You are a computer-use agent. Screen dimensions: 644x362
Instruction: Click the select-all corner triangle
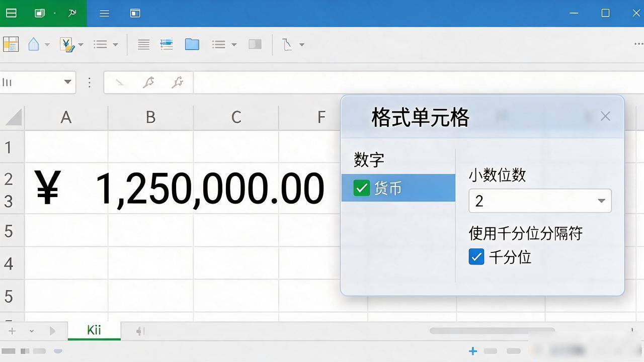pyautogui.click(x=13, y=117)
